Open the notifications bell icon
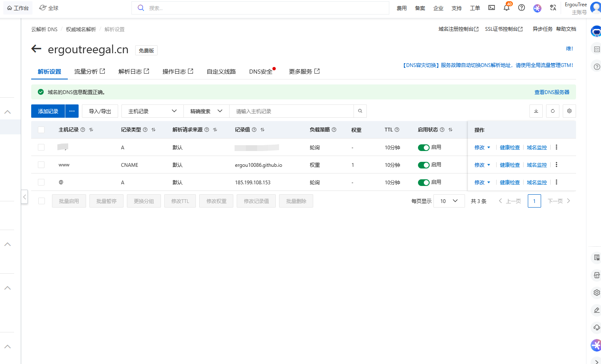The width and height of the screenshot is (601, 364). click(x=507, y=8)
